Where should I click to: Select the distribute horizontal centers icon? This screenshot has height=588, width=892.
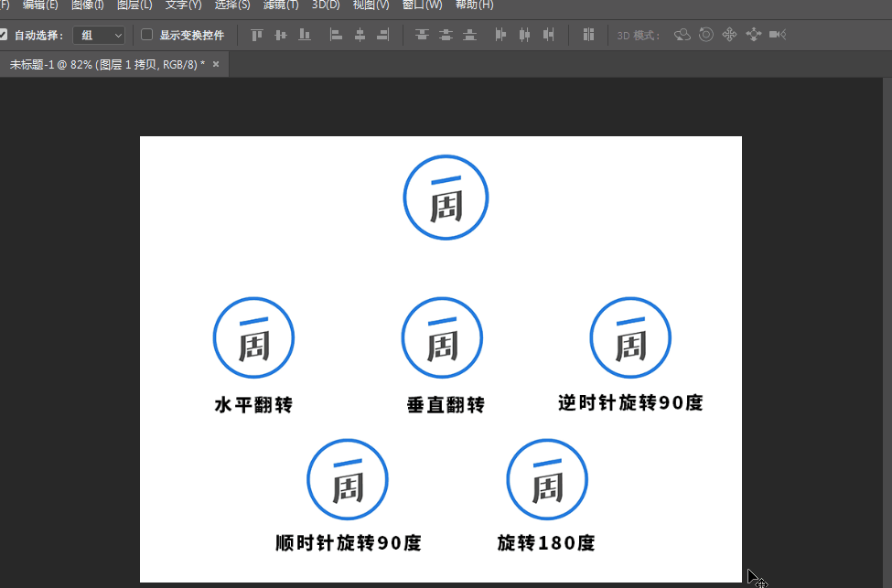point(523,34)
